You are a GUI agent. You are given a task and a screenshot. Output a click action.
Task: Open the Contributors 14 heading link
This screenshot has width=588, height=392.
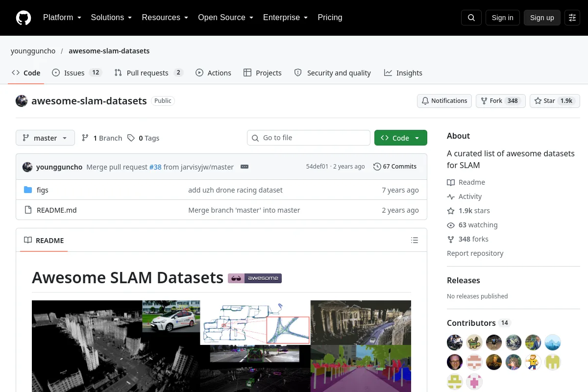pyautogui.click(x=479, y=323)
